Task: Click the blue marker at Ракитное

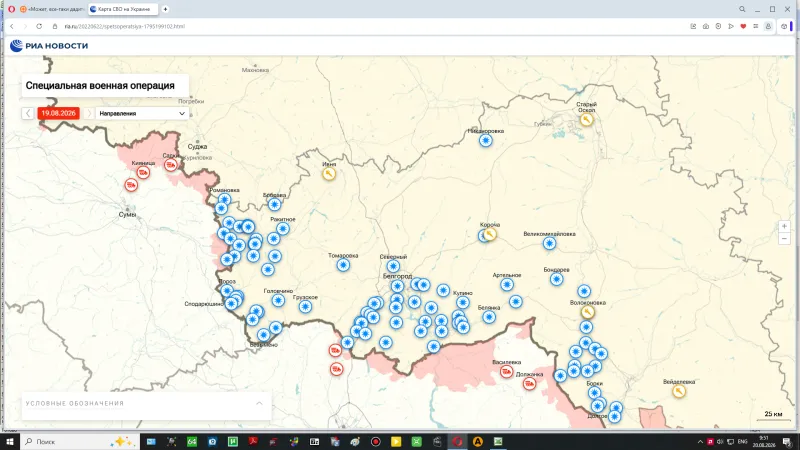Action: pyautogui.click(x=283, y=229)
